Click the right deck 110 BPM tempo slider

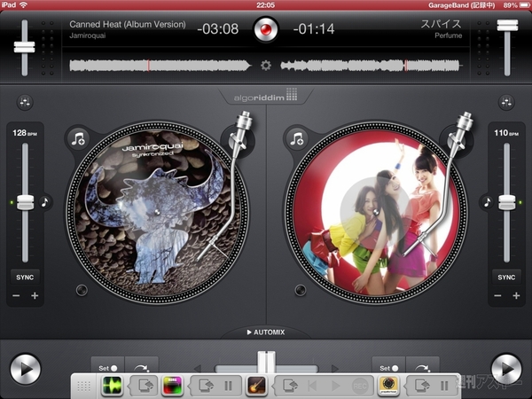pos(507,202)
